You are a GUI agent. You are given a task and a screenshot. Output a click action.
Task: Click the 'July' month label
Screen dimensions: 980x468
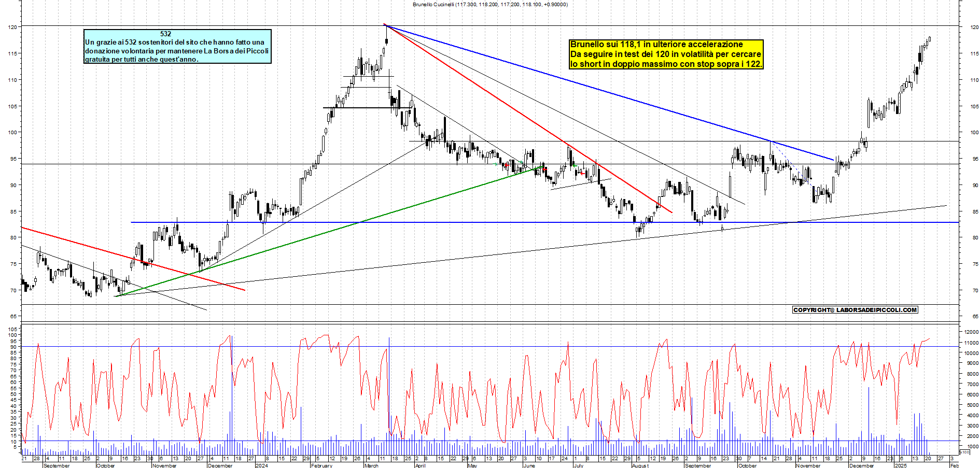pos(579,465)
